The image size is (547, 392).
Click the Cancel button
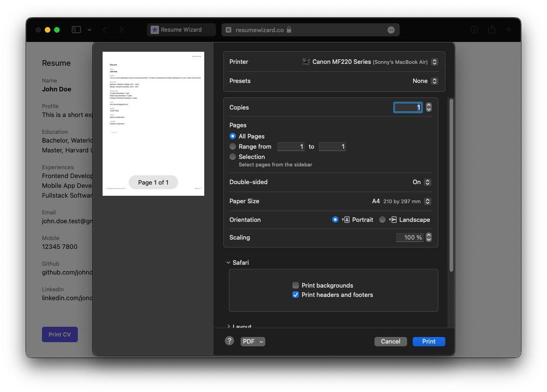(x=390, y=342)
